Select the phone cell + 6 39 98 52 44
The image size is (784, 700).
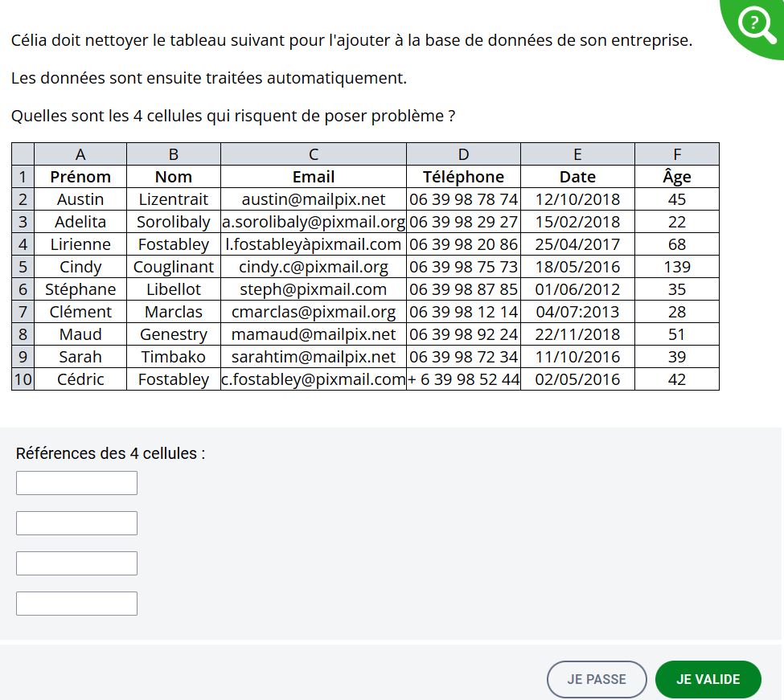[x=464, y=379]
